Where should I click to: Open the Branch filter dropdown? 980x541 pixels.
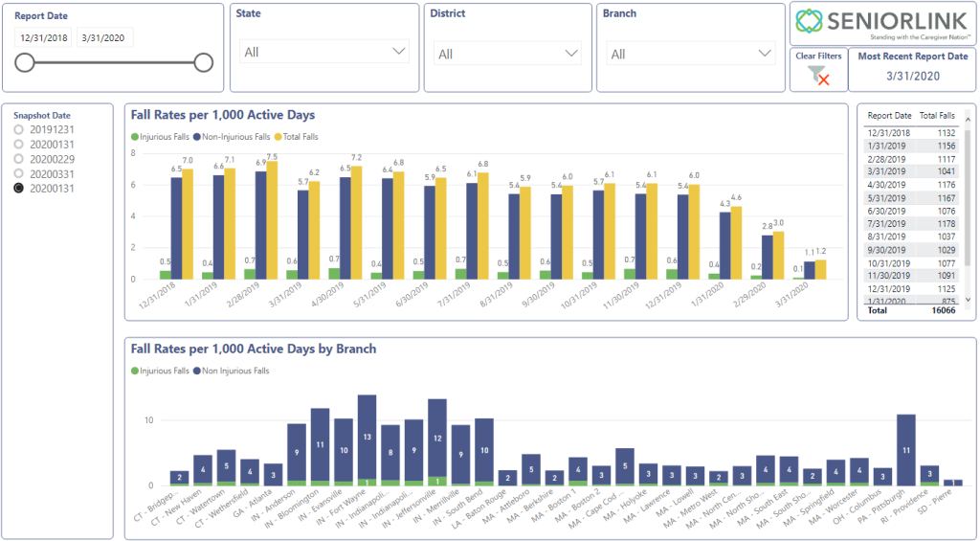(691, 54)
